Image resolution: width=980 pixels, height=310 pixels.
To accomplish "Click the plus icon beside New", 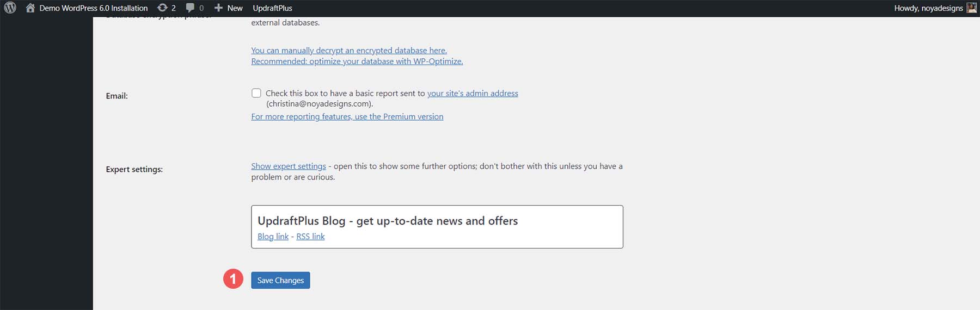I will coord(218,8).
